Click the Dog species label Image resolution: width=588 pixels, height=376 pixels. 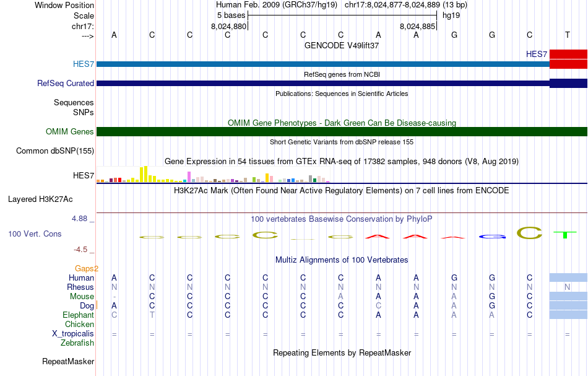point(87,306)
